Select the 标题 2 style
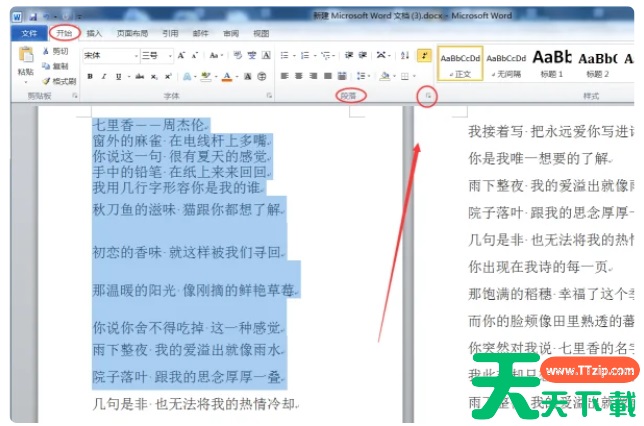Viewport: 644px width, 426px height. pos(598,63)
